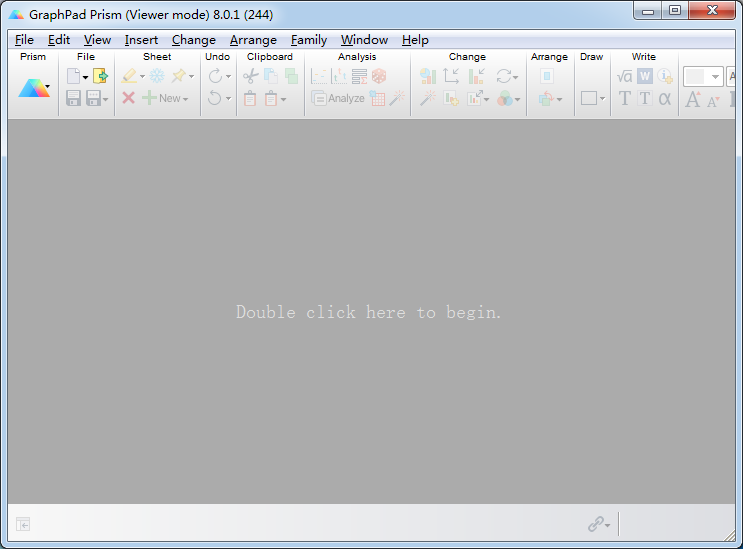Click the magic wand icon in the Analysis group
This screenshot has height=549, width=743.
397,98
